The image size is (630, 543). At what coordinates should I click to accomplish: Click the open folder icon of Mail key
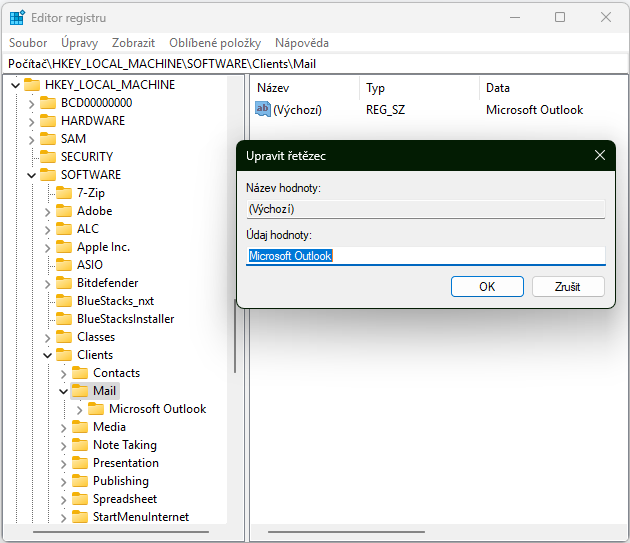coord(80,391)
